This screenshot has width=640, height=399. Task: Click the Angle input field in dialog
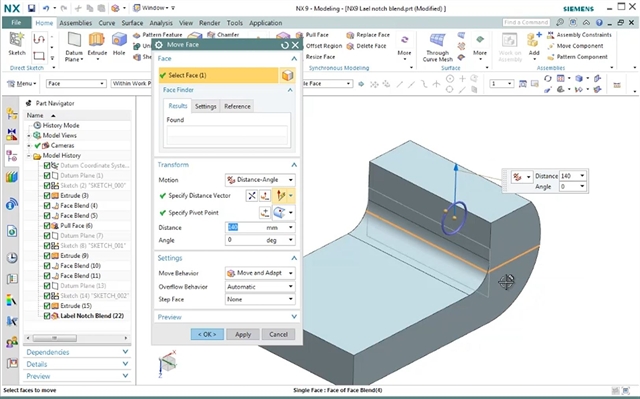[x=260, y=240]
